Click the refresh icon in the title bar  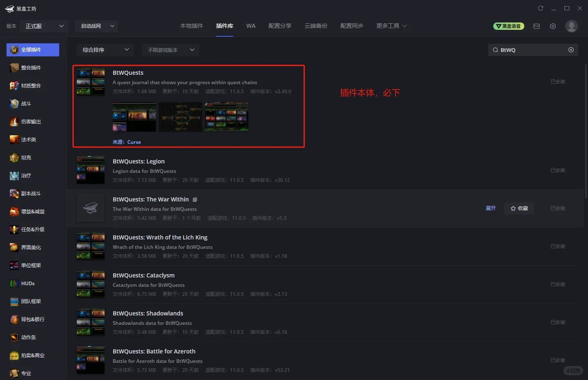(541, 8)
